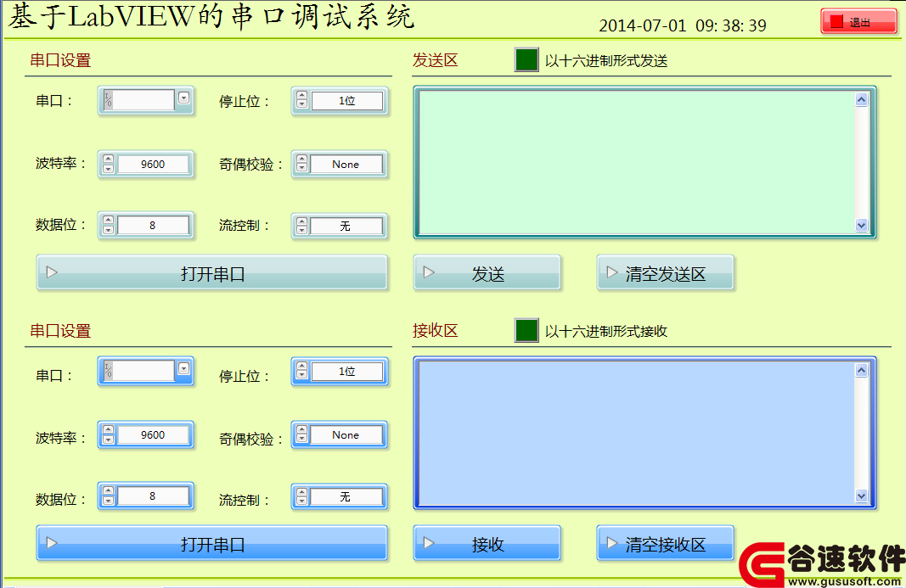Screen dimensions: 906x588
Task: Toggle 以十六进制形式接收 hex receive indicator
Action: [x=526, y=330]
